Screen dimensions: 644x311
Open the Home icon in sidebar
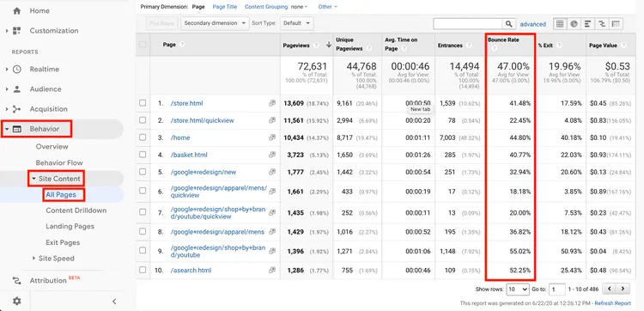[x=17, y=11]
